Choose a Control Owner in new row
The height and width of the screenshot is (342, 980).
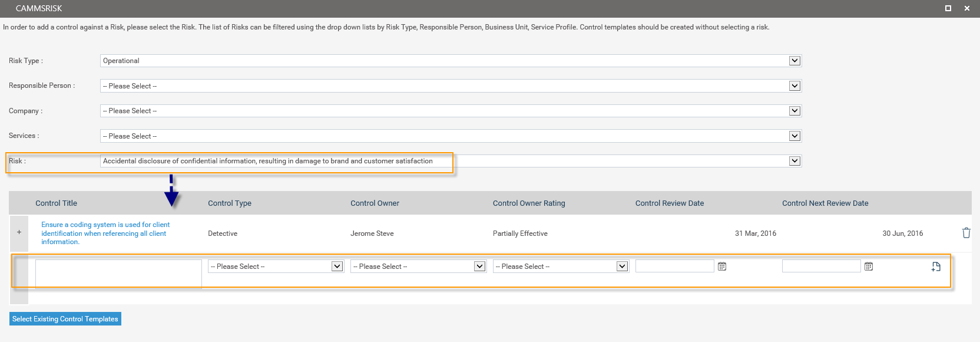tap(418, 267)
